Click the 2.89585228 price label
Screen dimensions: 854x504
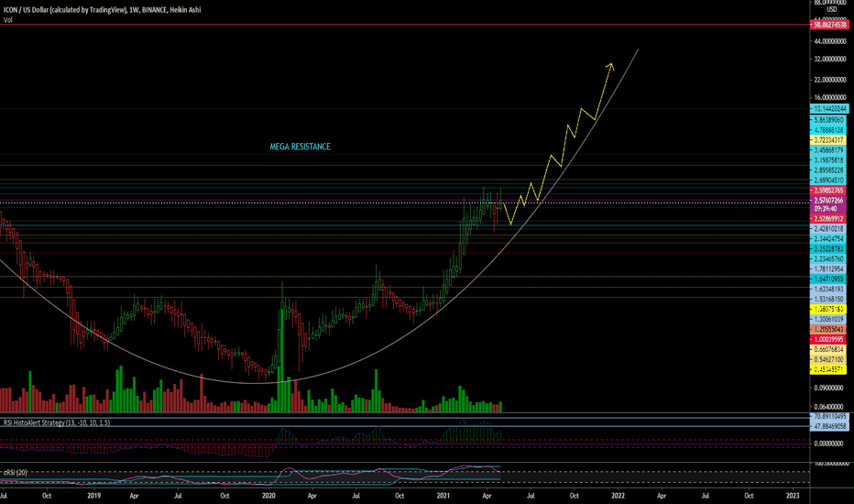coord(829,170)
